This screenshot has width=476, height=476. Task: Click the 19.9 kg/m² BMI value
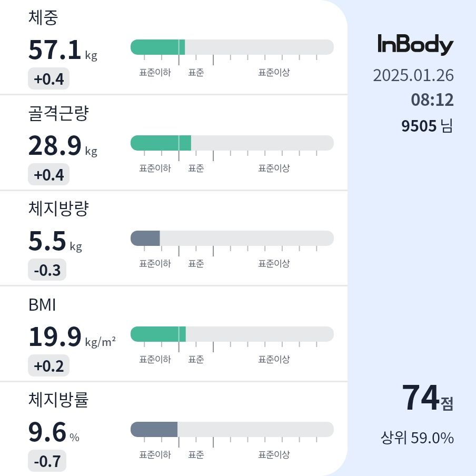point(72,336)
